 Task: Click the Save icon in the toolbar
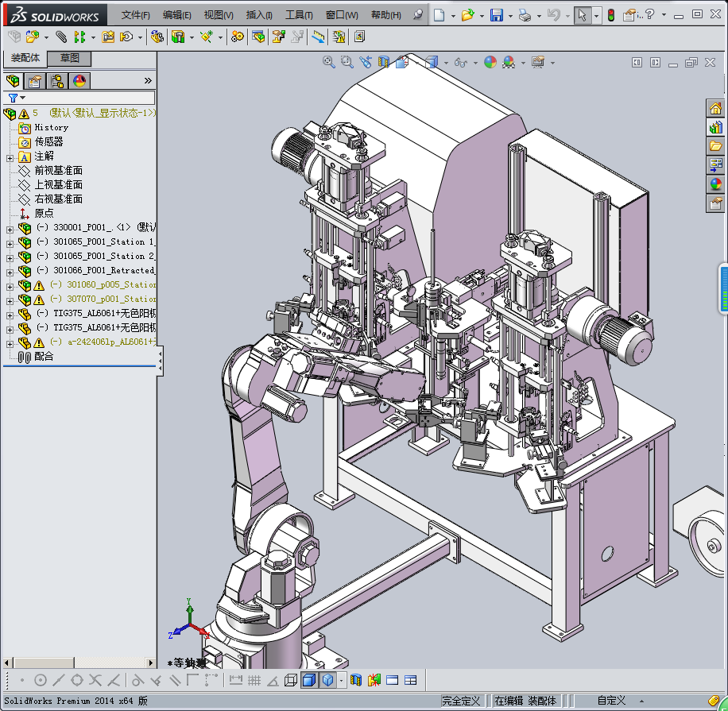point(496,15)
